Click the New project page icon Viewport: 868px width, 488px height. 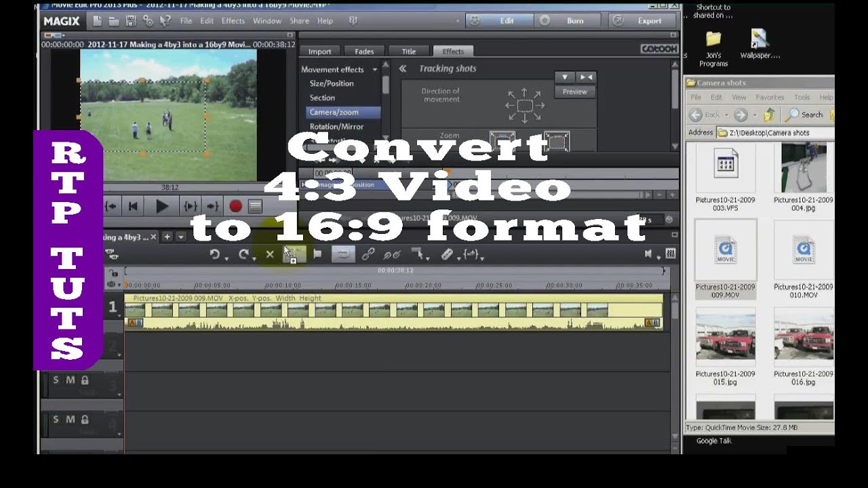(x=98, y=21)
